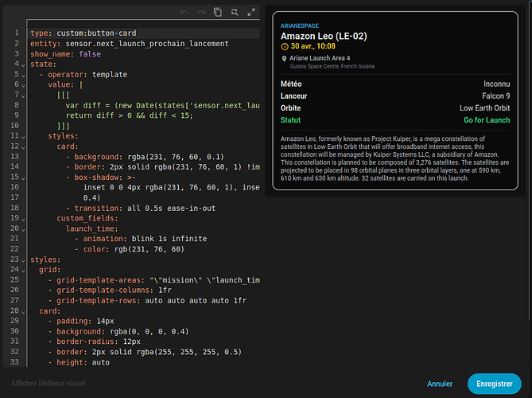Click 'transition: all 0.5s ease-in-out' line
This screenshot has width=532, height=398.
click(x=145, y=209)
